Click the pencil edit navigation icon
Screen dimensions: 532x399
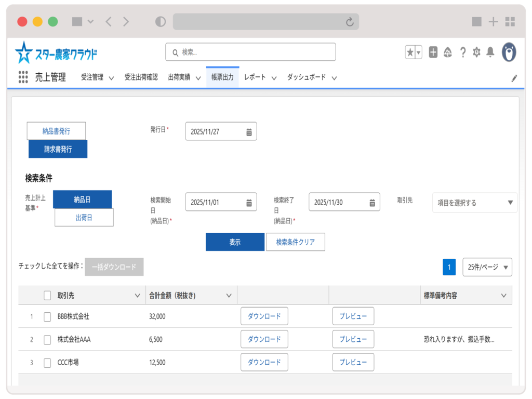coord(514,78)
